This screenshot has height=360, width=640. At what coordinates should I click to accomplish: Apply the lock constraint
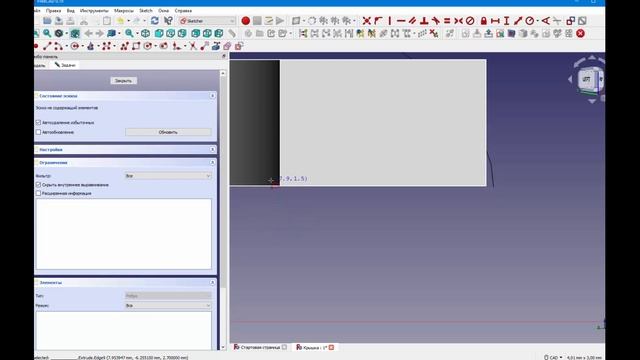pos(484,20)
